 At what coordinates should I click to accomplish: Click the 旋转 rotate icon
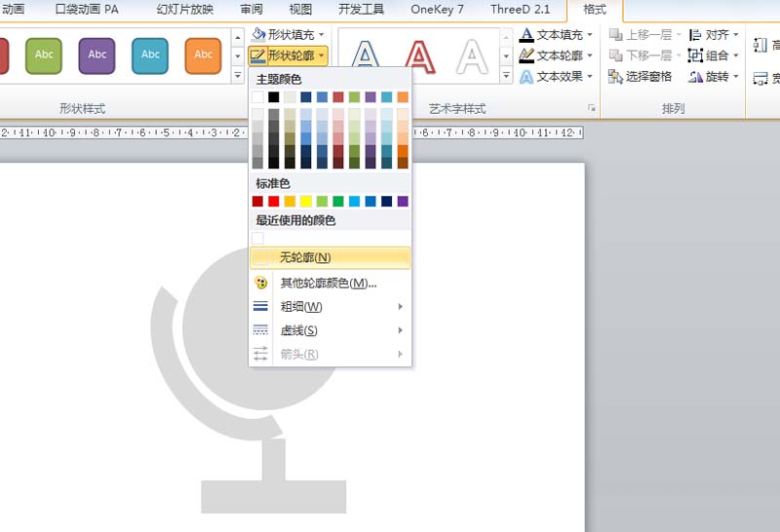point(696,77)
